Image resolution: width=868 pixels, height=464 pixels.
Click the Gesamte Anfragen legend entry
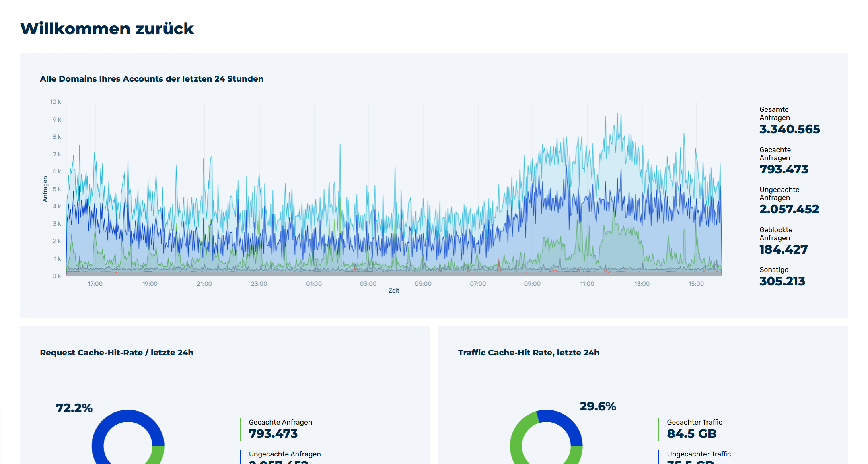[785, 121]
